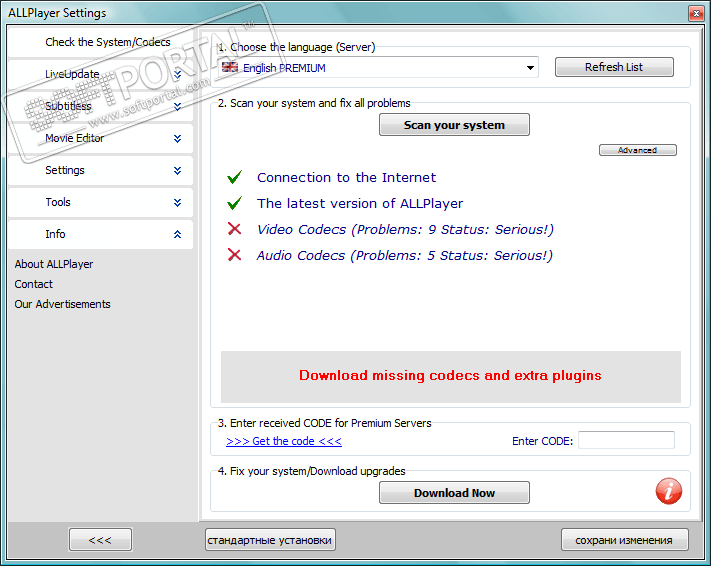The image size is (711, 566).
Task: Open About ALLPlayer
Action: (x=54, y=264)
